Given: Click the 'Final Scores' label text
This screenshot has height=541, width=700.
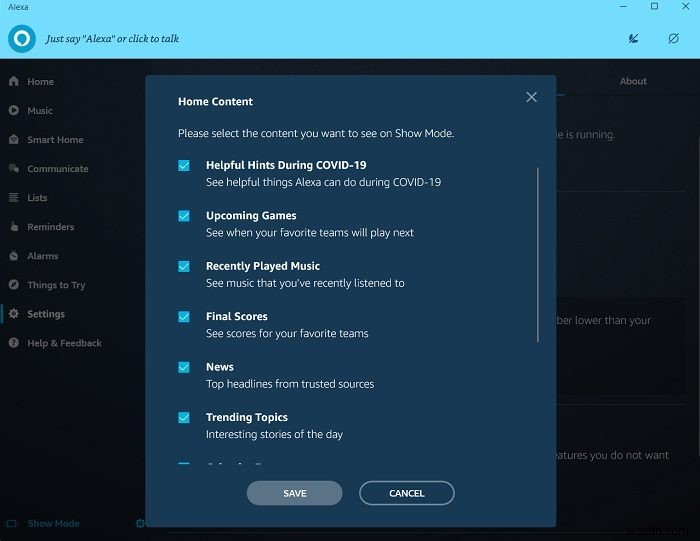Looking at the screenshot, I should (237, 316).
